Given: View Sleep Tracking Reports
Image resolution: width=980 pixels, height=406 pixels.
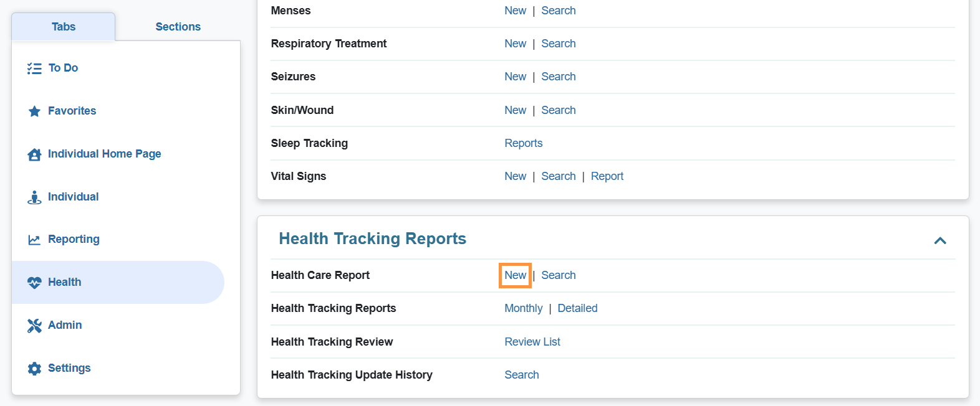Looking at the screenshot, I should point(523,143).
